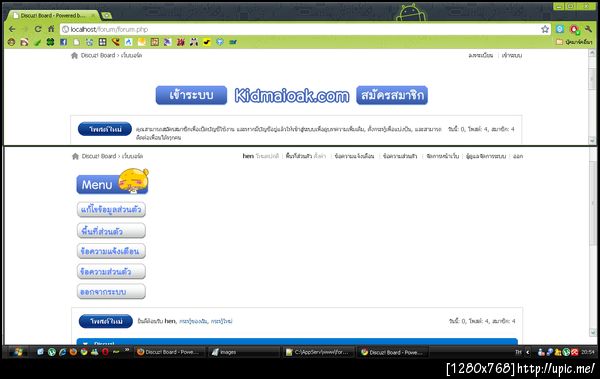Expand the hidden tray icons arrow
Viewport: 600px width, 379px height.
pos(528,352)
